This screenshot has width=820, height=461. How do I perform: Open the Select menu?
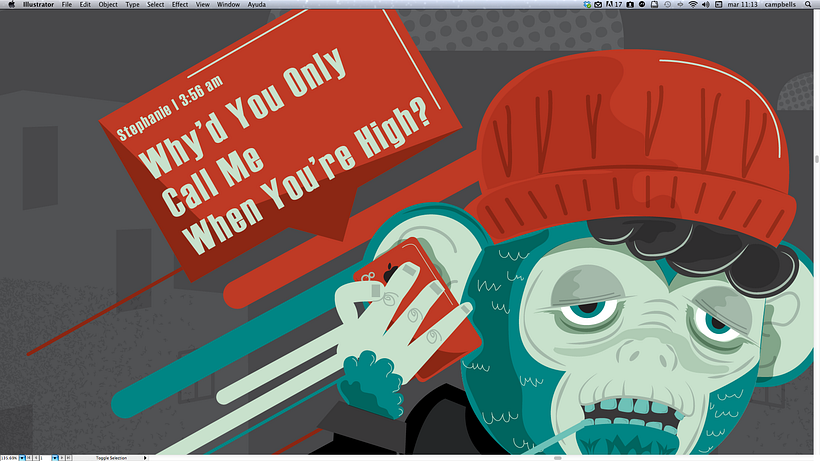coord(155,4)
